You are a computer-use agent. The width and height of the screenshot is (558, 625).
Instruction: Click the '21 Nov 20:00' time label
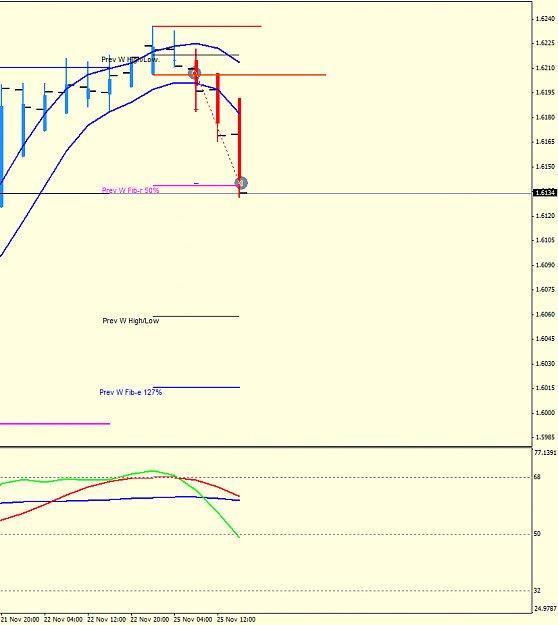[20, 619]
